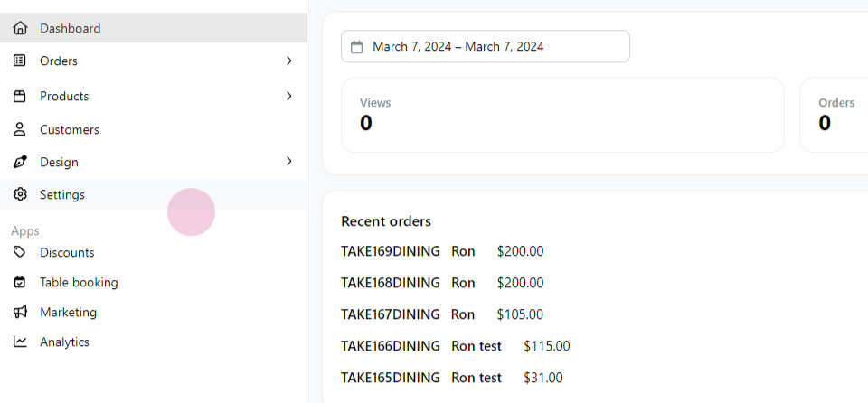Click the $31.00 order amount
The height and width of the screenshot is (403, 868).
pos(543,378)
